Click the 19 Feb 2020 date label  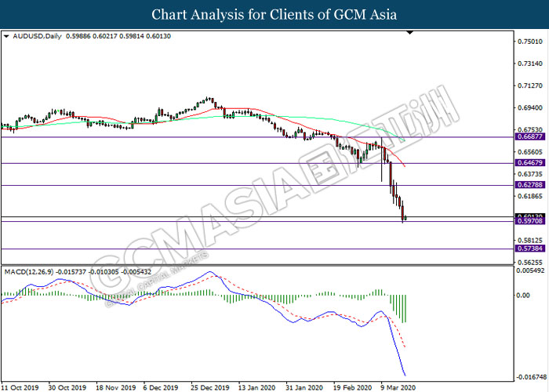[x=349, y=387]
